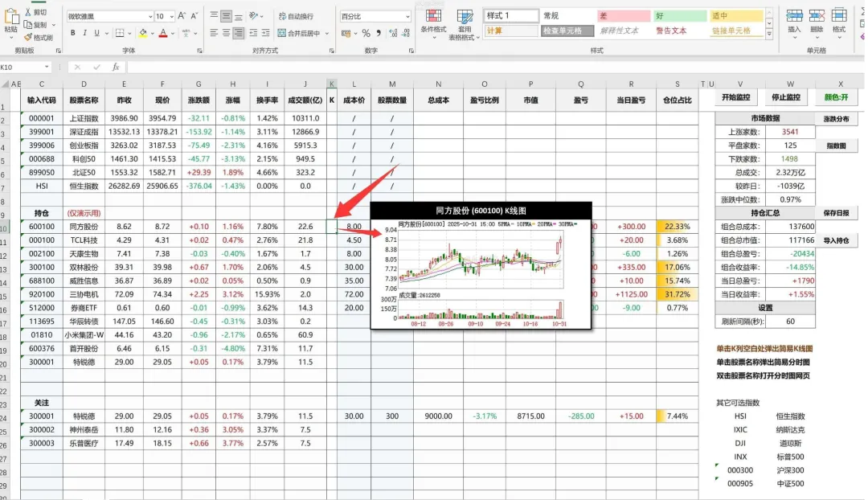868x500 pixels.
Task: Decrease font size with smaller A
Action: pyautogui.click(x=195, y=16)
